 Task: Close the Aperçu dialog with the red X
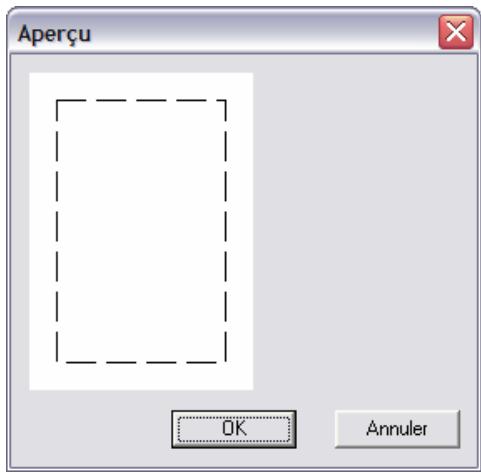pos(456,32)
